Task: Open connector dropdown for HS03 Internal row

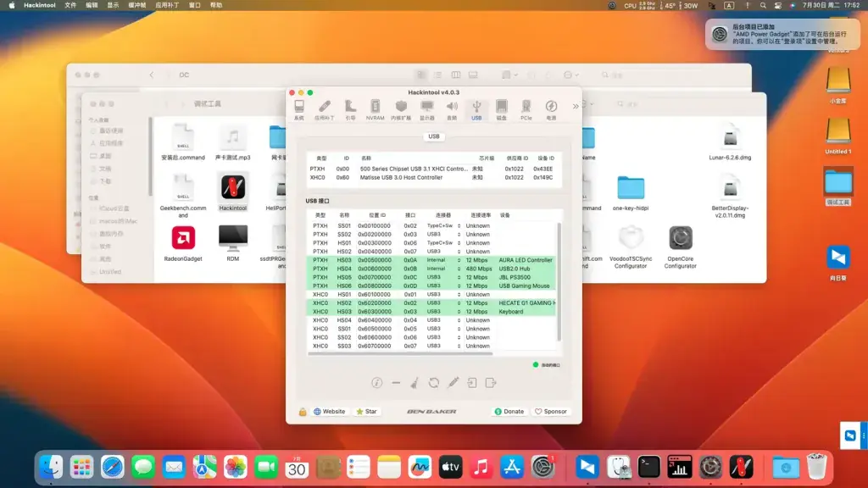Action: [x=459, y=260]
